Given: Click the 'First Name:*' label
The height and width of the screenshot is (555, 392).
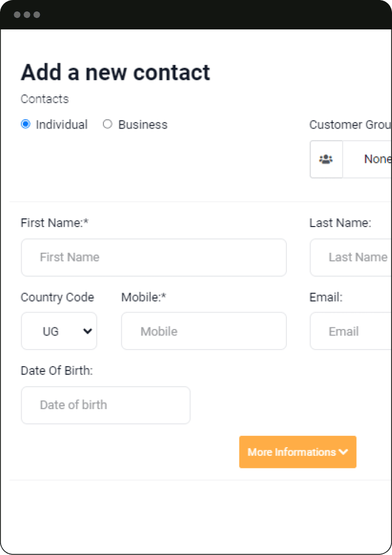Looking at the screenshot, I should click(54, 223).
